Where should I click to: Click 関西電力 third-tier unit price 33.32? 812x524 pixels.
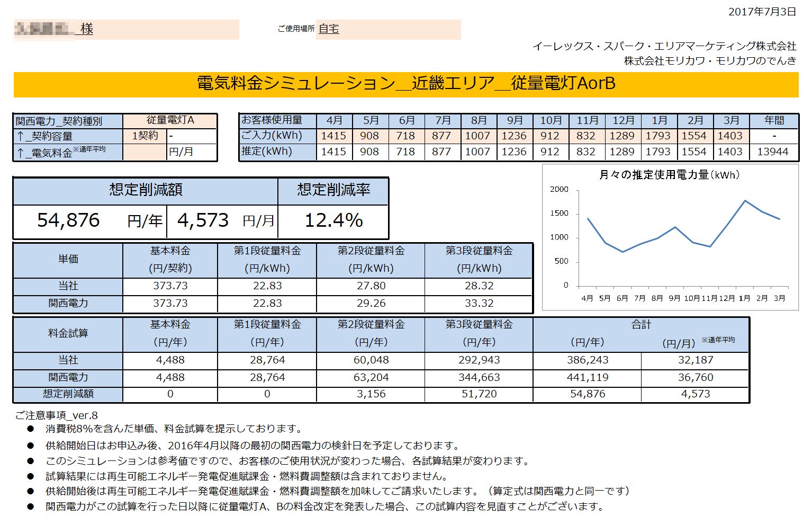(x=479, y=304)
